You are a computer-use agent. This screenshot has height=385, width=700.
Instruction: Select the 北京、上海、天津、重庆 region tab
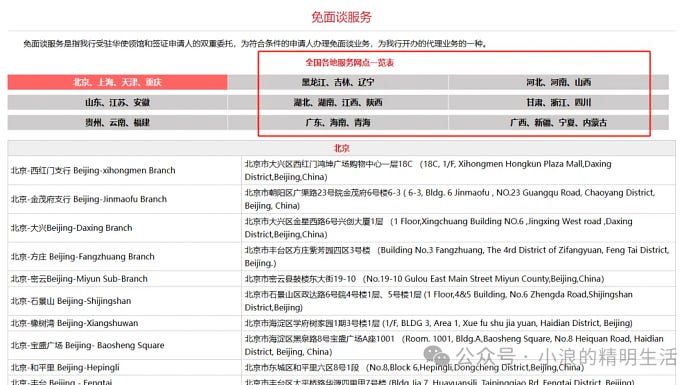(x=117, y=82)
